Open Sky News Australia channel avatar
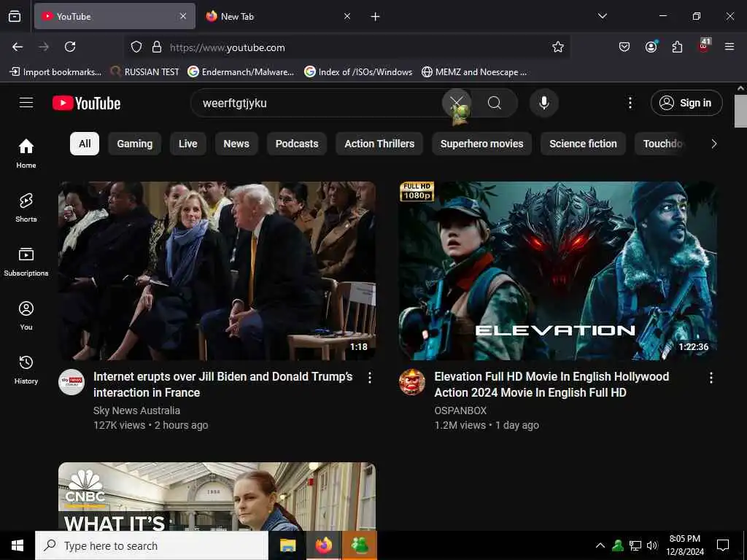Viewport: 747px width, 560px height. pyautogui.click(x=71, y=382)
